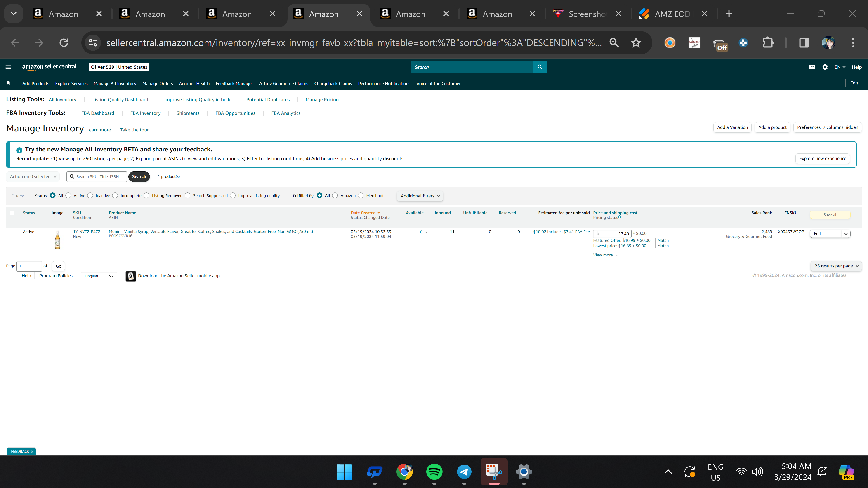
Task: Open the Chrome extensions puzzle icon
Action: click(x=768, y=43)
